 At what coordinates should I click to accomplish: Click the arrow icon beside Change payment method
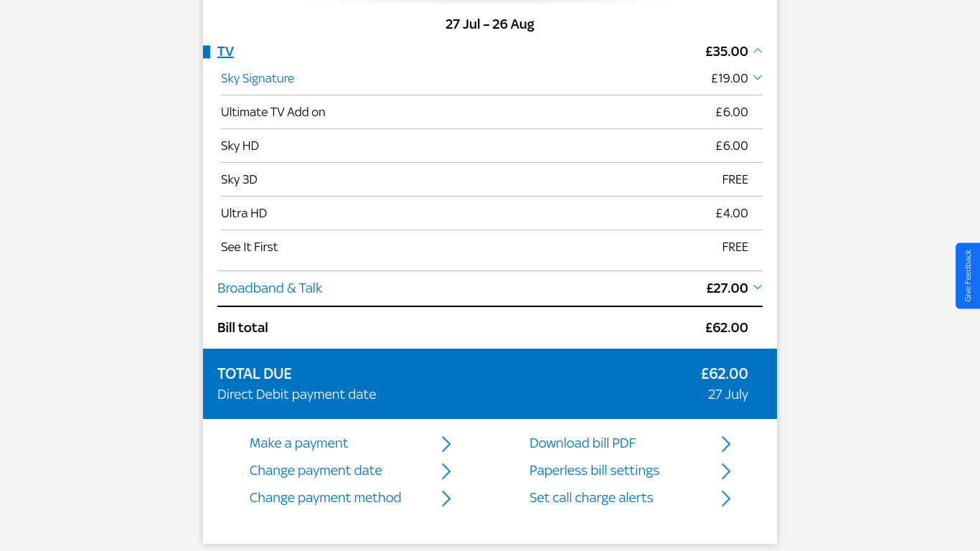pos(446,498)
